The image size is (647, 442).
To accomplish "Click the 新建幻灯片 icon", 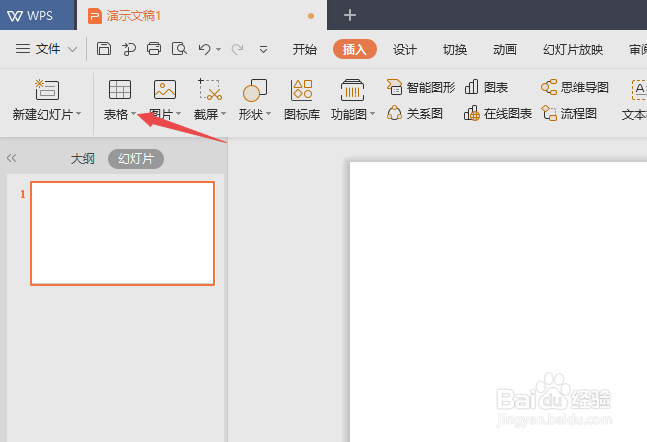I will click(47, 90).
